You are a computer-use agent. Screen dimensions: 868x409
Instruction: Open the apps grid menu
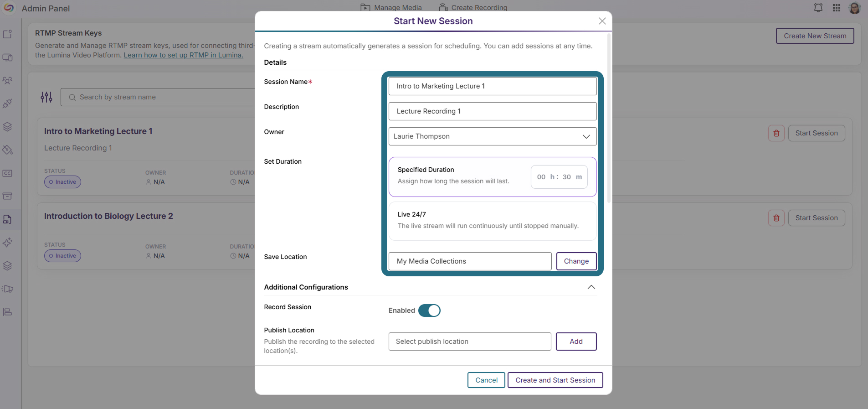(x=837, y=8)
